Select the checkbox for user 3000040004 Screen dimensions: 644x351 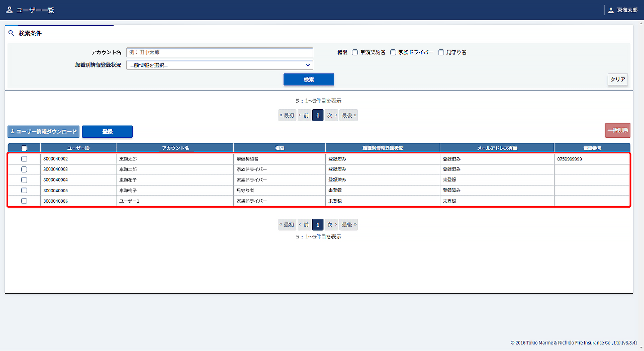[x=24, y=180]
